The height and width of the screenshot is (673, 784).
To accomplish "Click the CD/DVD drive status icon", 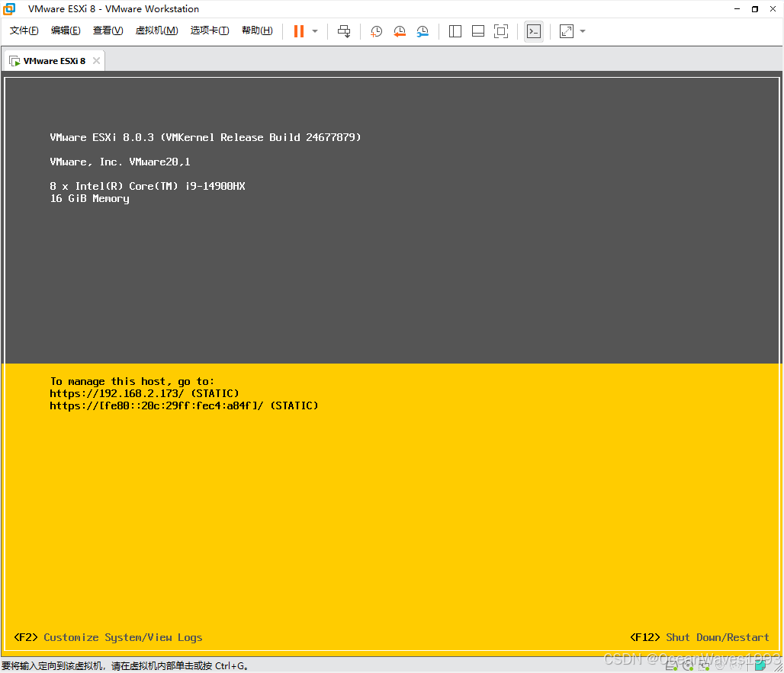I will click(687, 665).
